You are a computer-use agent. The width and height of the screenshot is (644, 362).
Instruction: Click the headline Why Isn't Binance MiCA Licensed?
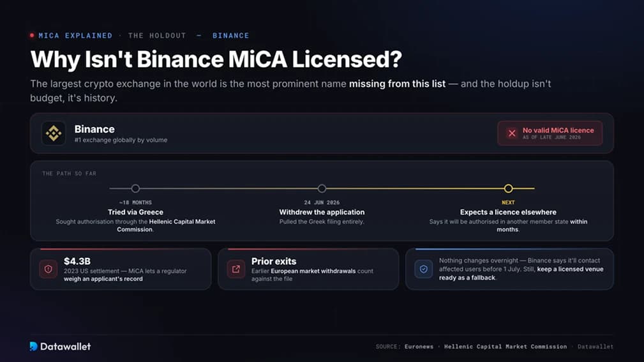[216, 59]
